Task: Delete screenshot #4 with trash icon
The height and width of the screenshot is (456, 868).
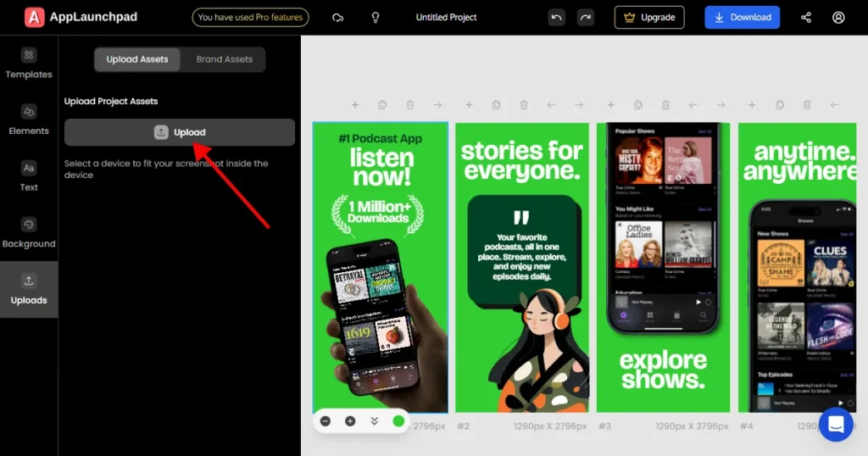Action: pos(807,104)
